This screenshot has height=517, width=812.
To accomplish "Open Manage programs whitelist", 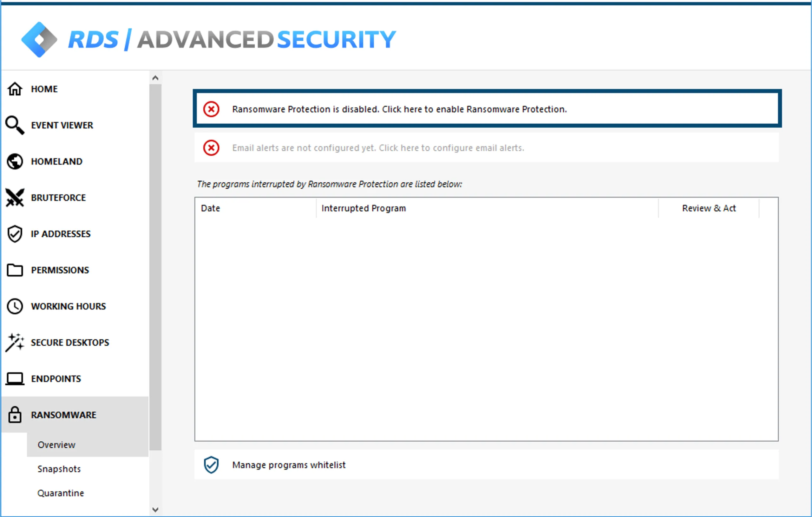I will 289,465.
